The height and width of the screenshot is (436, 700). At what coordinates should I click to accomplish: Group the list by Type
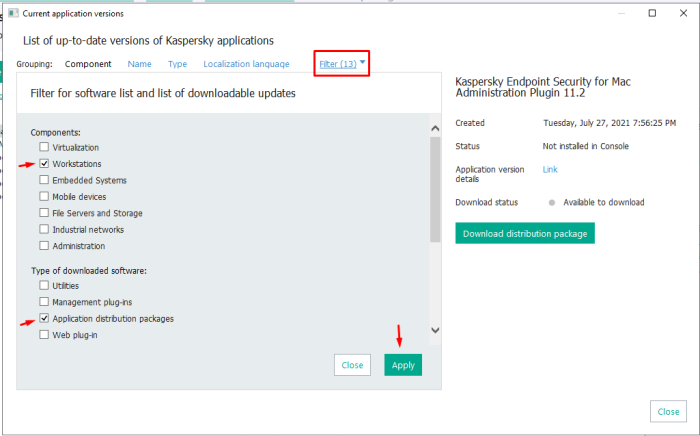pos(177,64)
